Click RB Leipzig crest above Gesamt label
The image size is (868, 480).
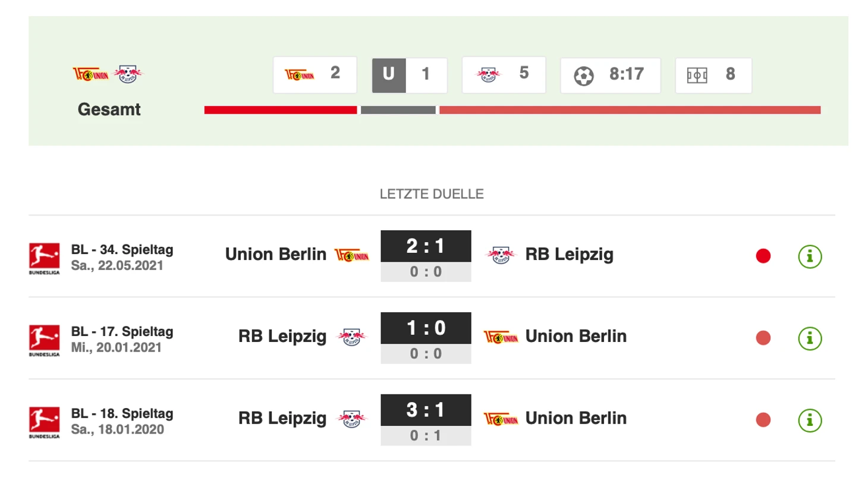click(x=128, y=74)
